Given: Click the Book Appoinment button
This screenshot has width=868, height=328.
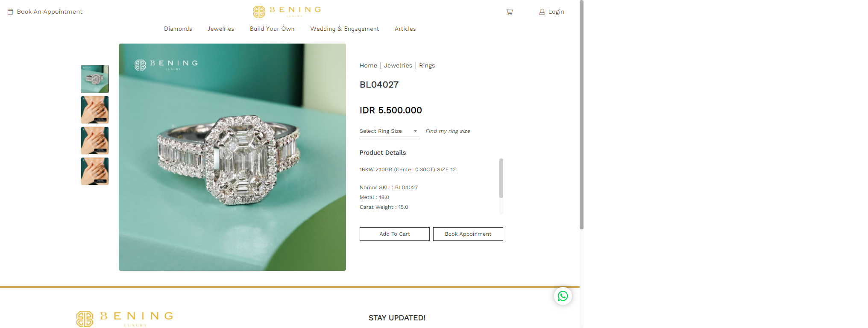Looking at the screenshot, I should click(468, 234).
